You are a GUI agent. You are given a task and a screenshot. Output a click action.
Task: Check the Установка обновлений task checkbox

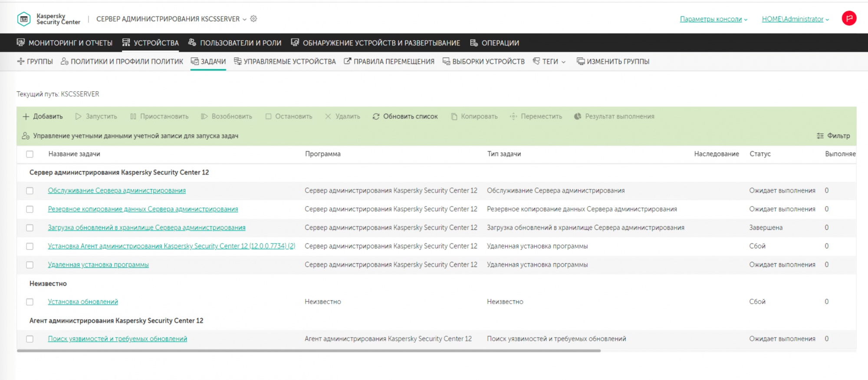[30, 302]
